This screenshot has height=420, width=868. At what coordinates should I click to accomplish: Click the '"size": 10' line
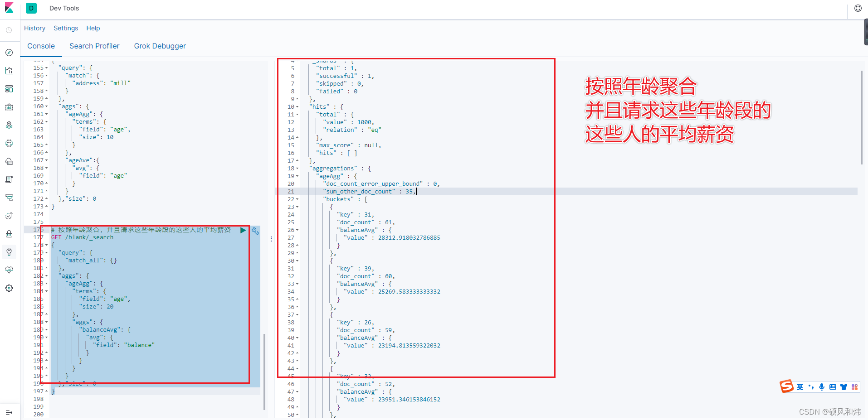[x=97, y=137]
